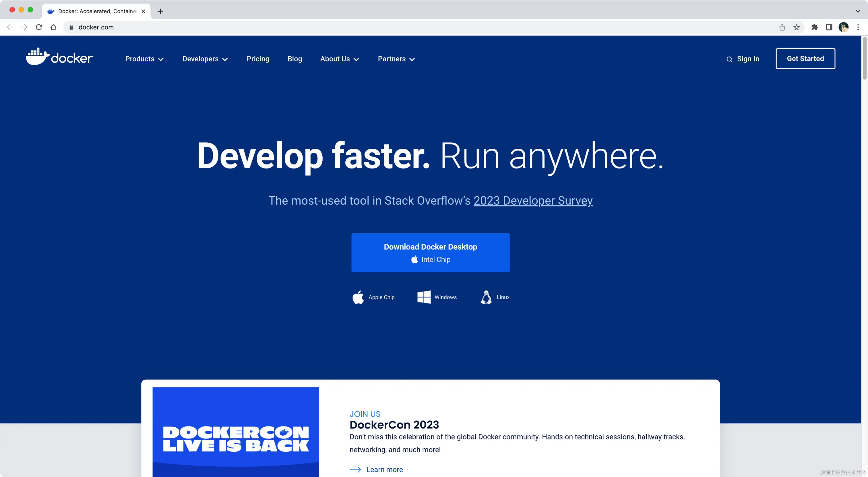Click Sign In

click(748, 59)
